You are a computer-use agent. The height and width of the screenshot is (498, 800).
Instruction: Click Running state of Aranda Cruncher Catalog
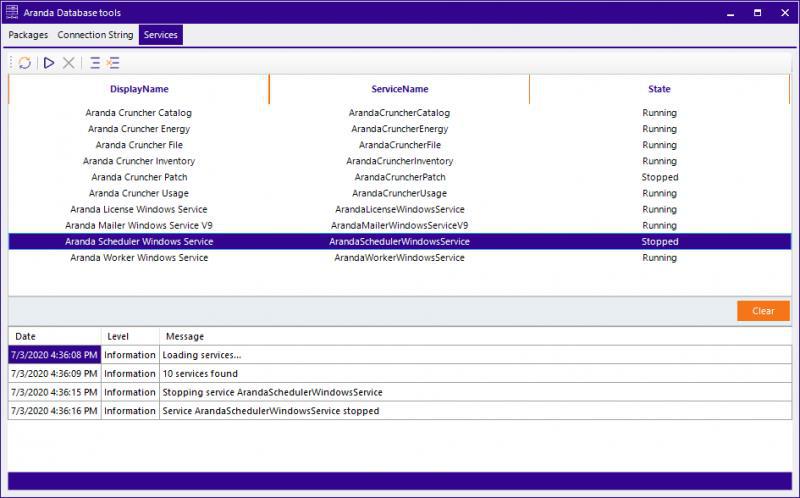[x=660, y=113]
